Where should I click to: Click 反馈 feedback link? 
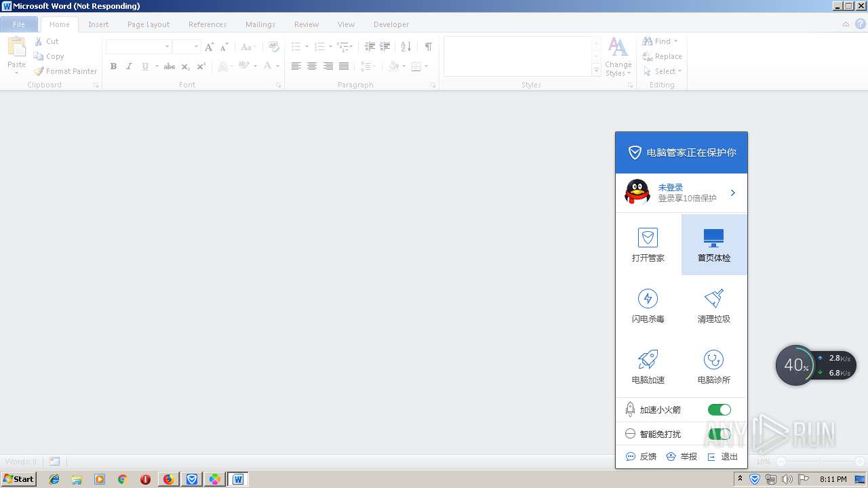[x=642, y=457]
